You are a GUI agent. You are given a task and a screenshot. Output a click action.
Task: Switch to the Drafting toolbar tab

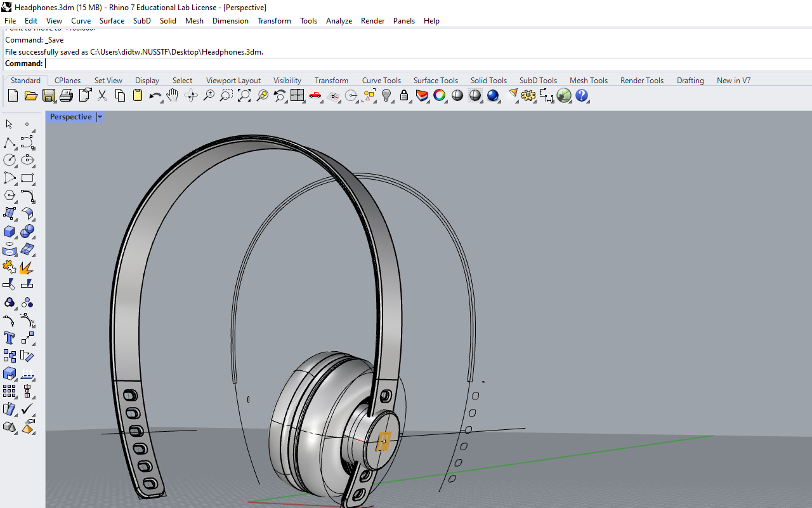pos(690,81)
